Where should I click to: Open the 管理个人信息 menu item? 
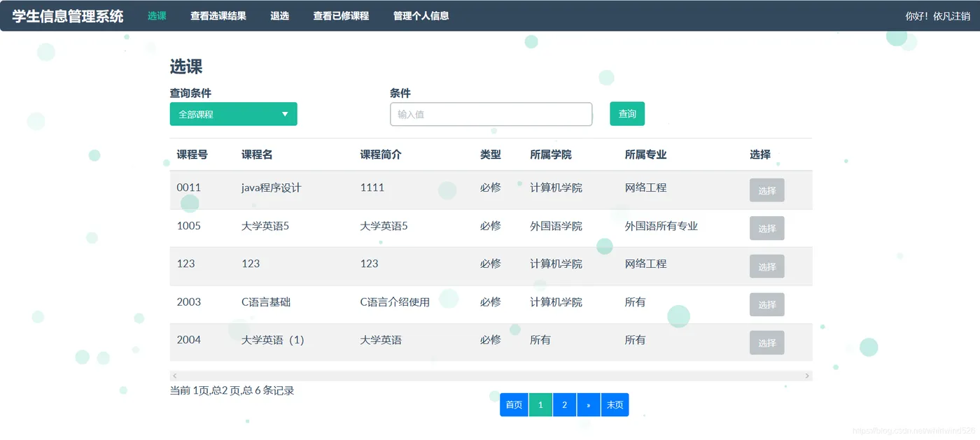tap(421, 15)
